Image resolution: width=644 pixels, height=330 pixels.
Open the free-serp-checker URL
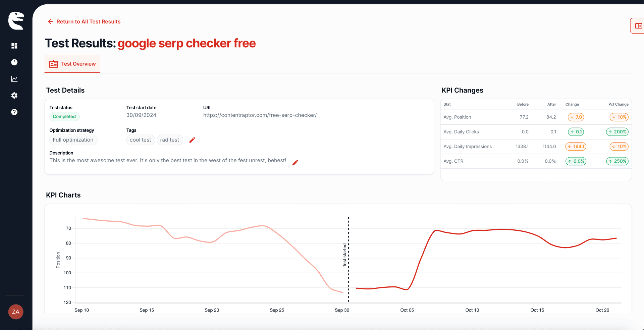click(x=260, y=115)
